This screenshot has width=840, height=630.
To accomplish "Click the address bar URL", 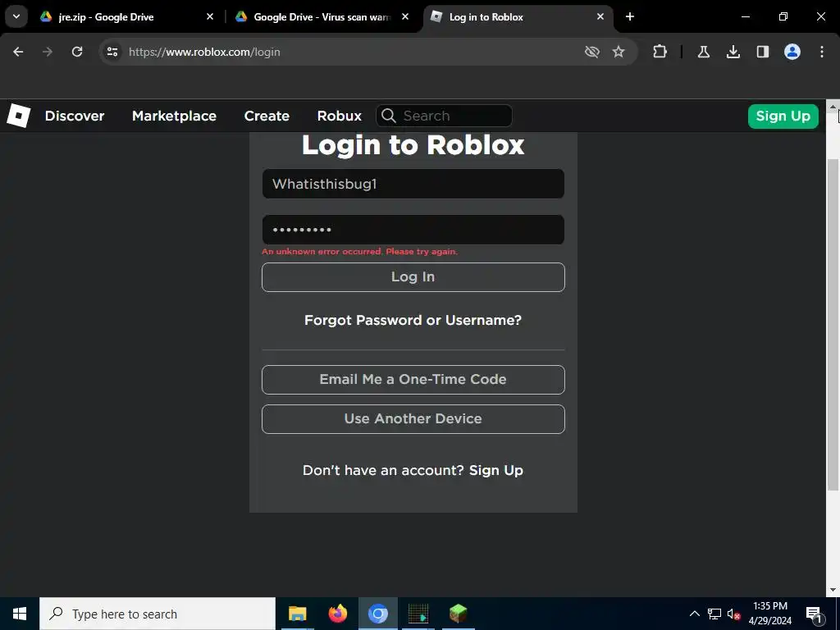I will coord(204,52).
